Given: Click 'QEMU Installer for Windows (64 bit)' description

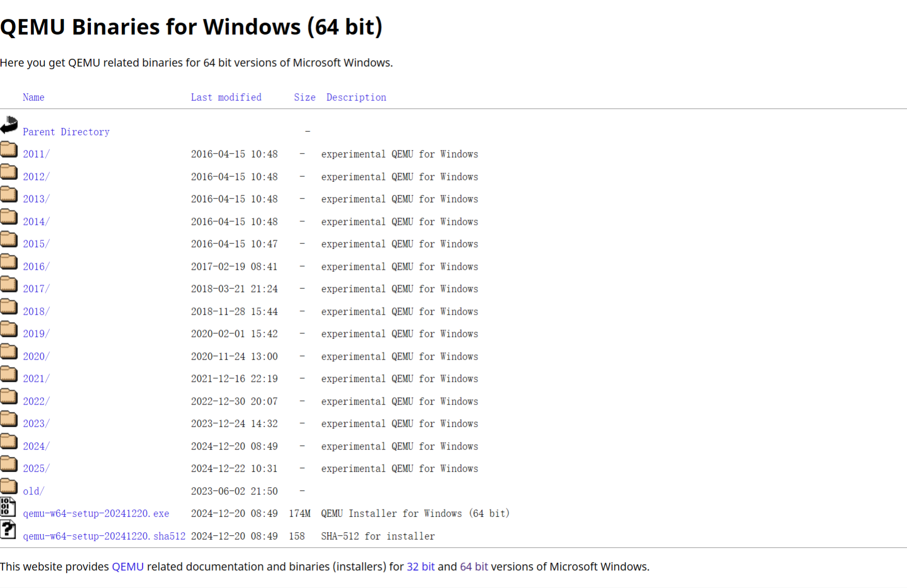Looking at the screenshot, I should [x=416, y=514].
